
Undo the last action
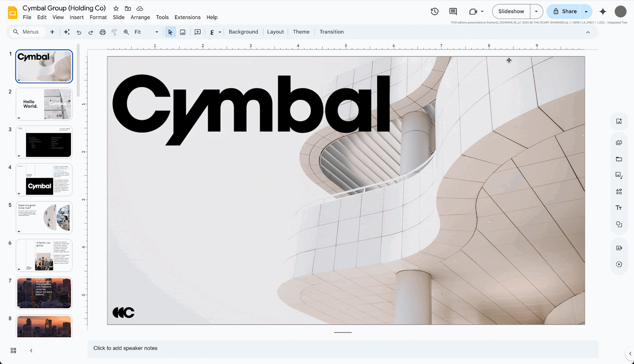[79, 32]
